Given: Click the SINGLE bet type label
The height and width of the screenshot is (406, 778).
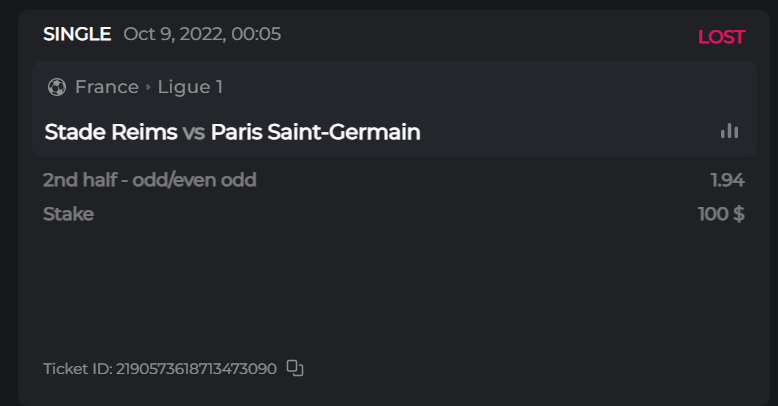Looking at the screenshot, I should pyautogui.click(x=77, y=34).
